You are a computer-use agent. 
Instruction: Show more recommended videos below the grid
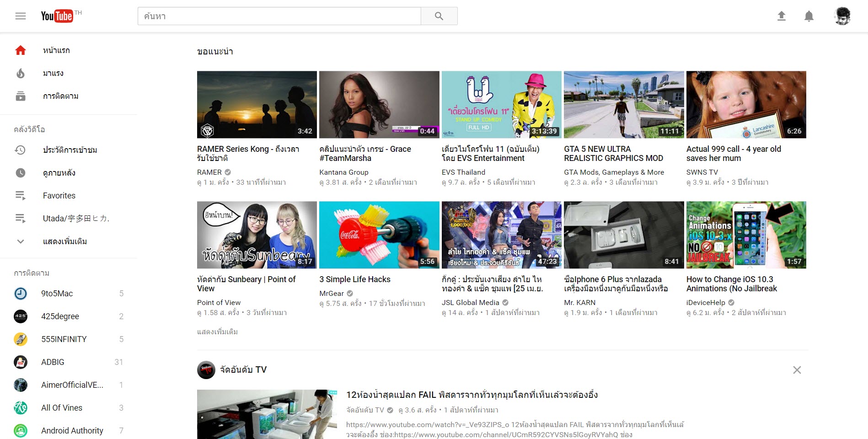pos(217,332)
